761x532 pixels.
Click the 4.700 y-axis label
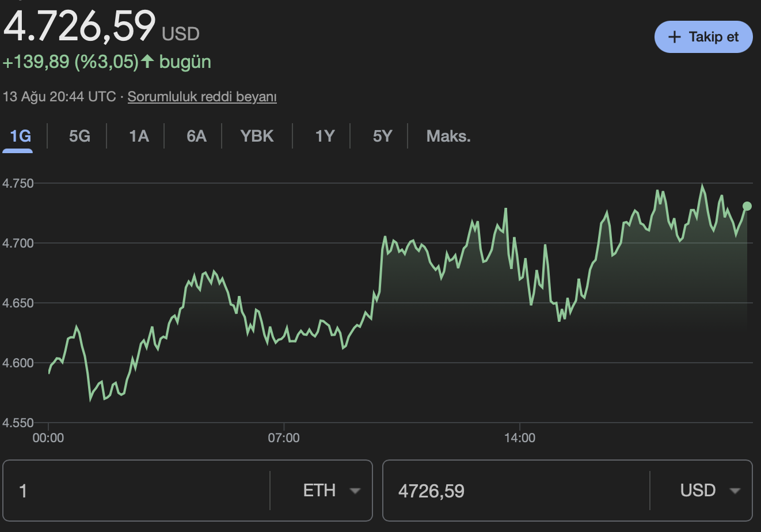coord(18,243)
